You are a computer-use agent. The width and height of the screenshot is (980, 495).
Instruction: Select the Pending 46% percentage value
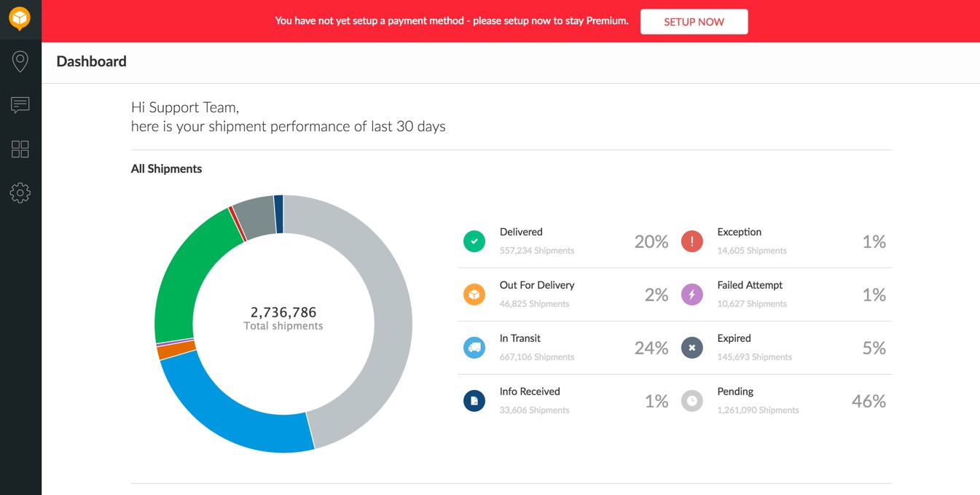869,401
